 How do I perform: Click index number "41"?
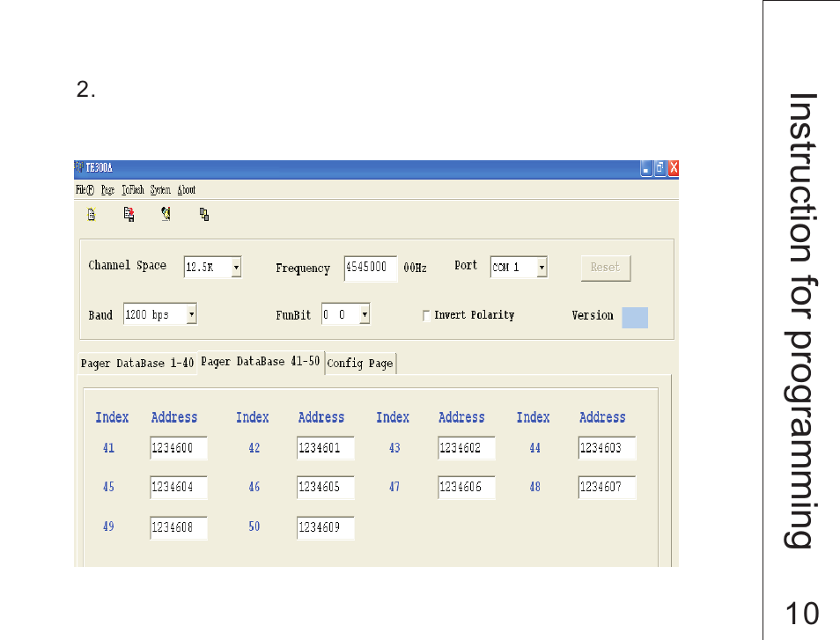pyautogui.click(x=109, y=448)
